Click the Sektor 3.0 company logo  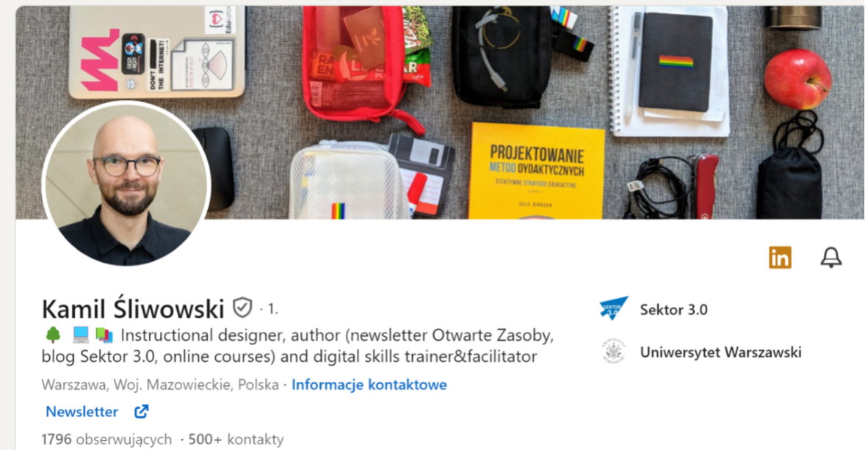(614, 309)
